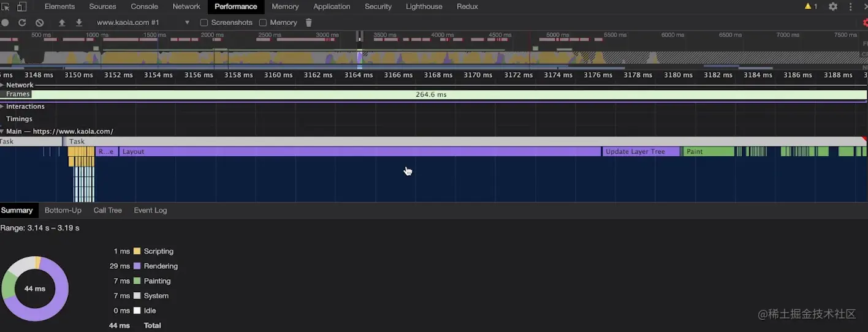Open DevTools more options menu
The width and height of the screenshot is (868, 332).
click(x=850, y=7)
